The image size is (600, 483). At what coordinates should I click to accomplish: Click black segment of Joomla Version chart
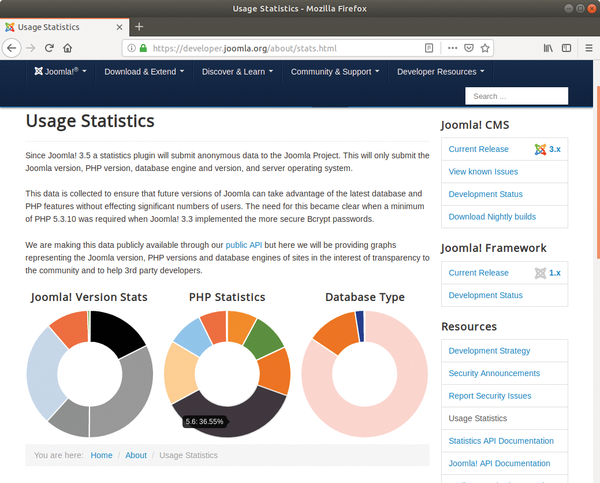point(115,332)
